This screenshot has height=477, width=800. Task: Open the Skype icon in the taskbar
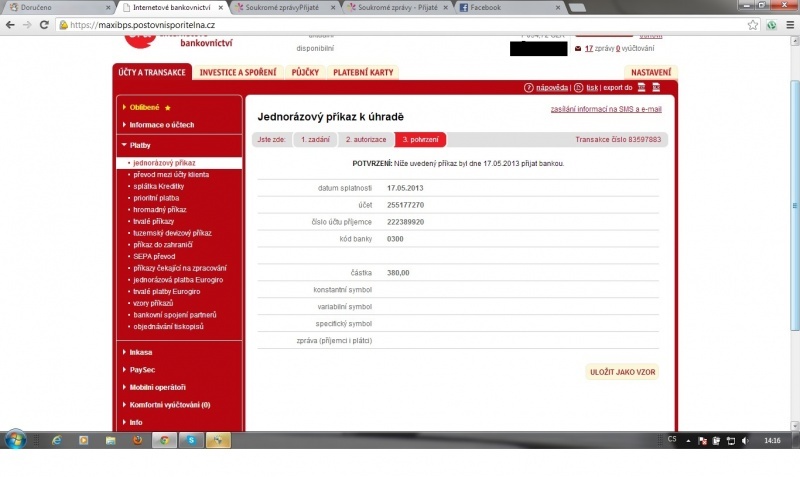(x=190, y=440)
